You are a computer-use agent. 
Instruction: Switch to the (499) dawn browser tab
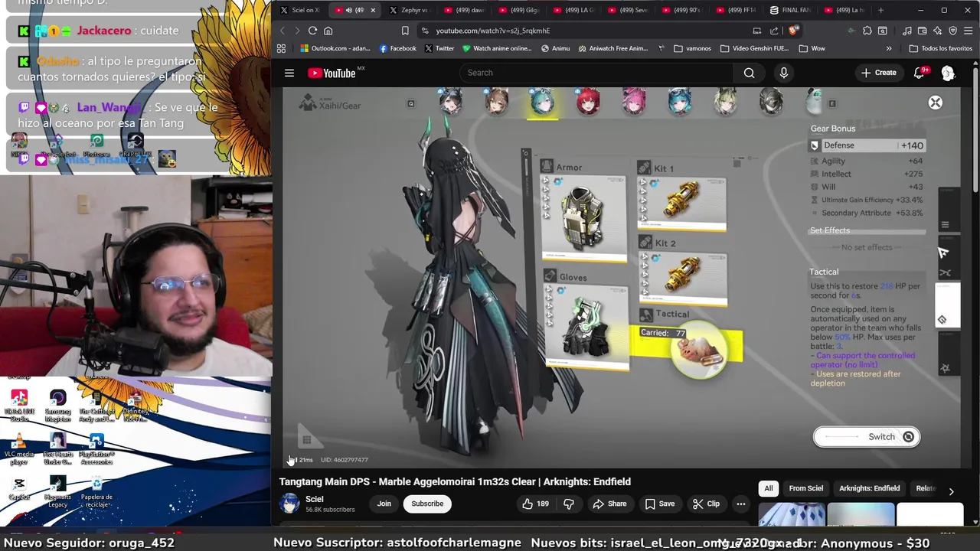[463, 10]
